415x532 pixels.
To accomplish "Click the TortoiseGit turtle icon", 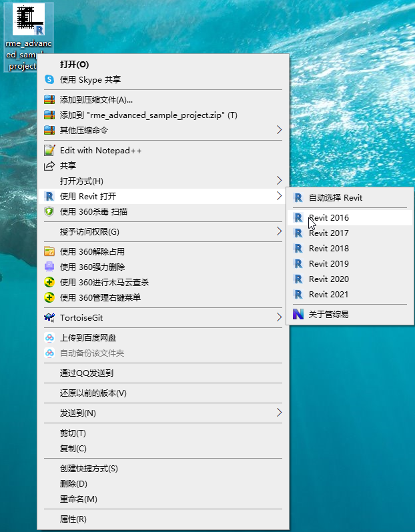I will click(x=49, y=317).
